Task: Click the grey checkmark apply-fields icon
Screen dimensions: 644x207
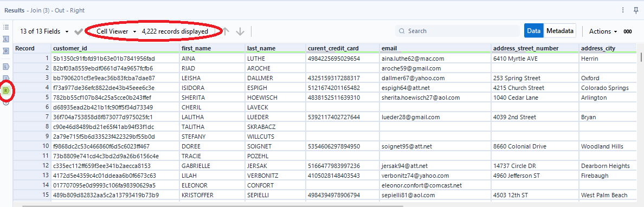Action: point(79,31)
